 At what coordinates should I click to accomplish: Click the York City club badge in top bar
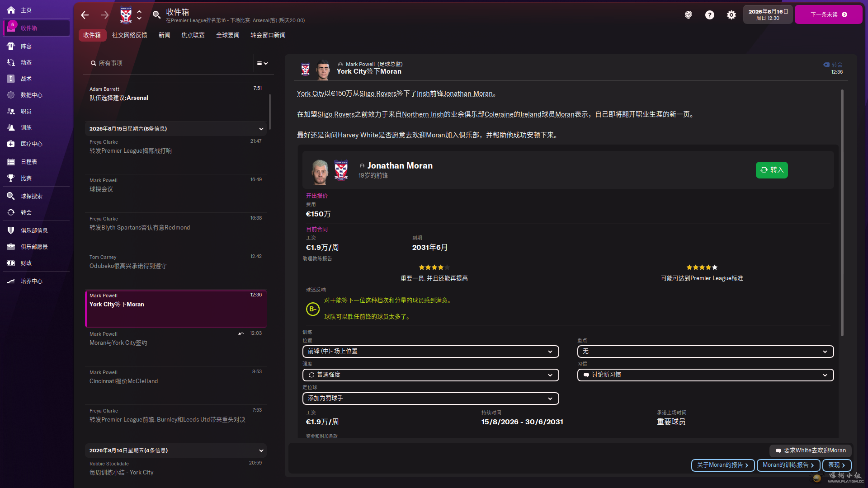[x=126, y=15]
